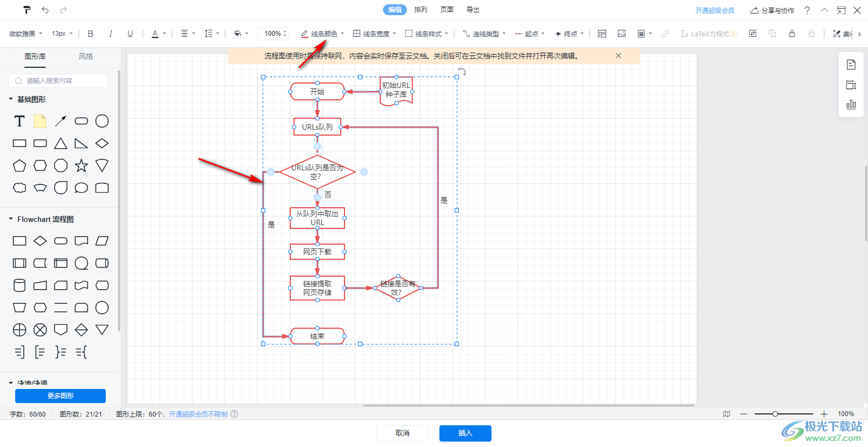This screenshot has height=447, width=868.
Task: Select the 图形库 shape library tab
Action: pos(35,56)
